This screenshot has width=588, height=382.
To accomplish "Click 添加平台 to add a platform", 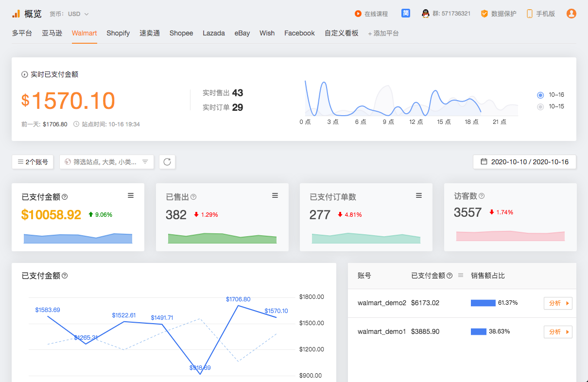I will 383,34.
